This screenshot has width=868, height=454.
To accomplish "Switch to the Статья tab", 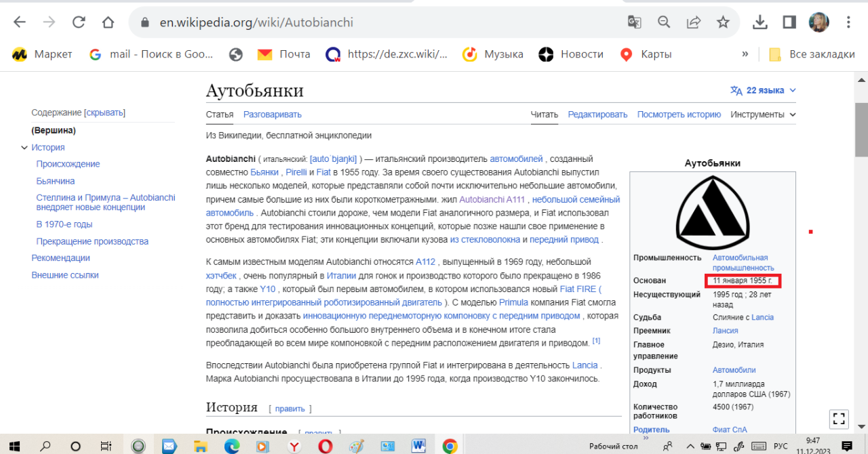I will coord(220,115).
